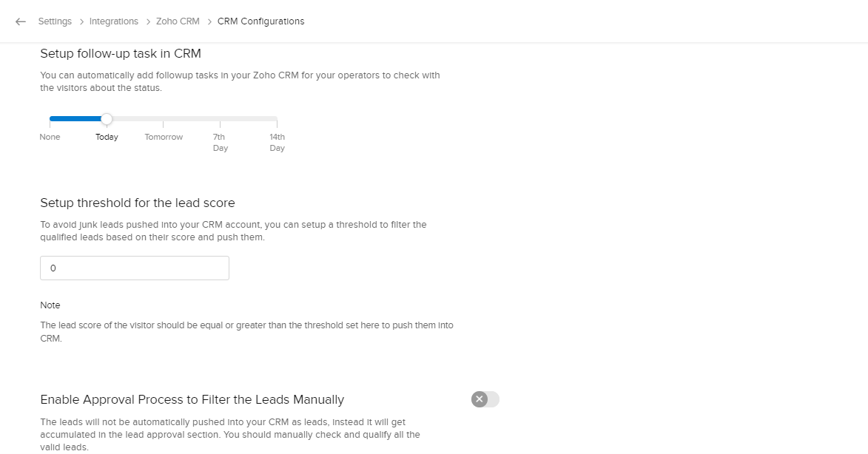Screen dimensions: 868x454
Task: Set the follow-up task to Tomorrow
Action: pyautogui.click(x=164, y=137)
